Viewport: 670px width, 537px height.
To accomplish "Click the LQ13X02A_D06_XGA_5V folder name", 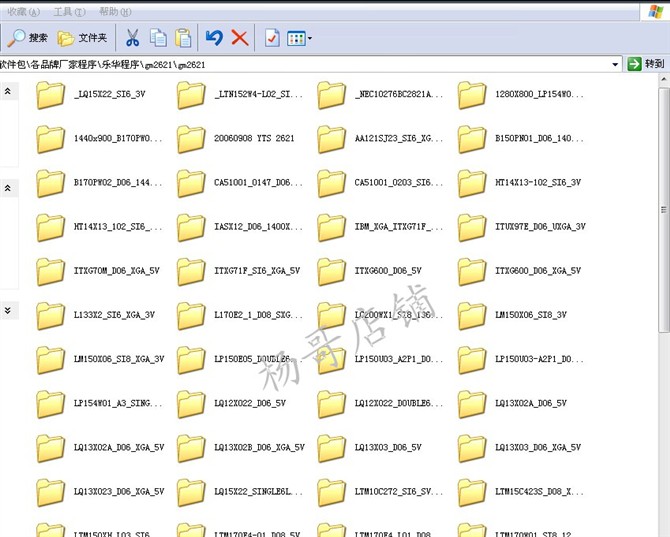I will 119,447.
